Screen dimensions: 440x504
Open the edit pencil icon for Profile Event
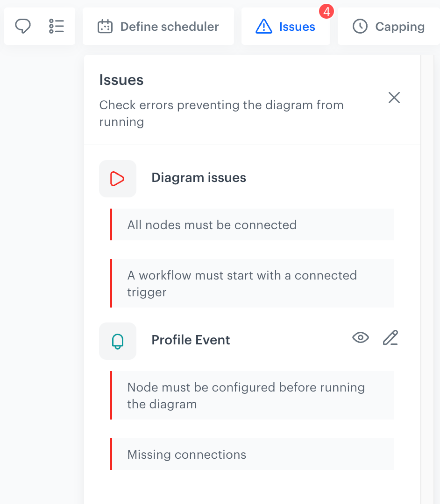tap(390, 337)
